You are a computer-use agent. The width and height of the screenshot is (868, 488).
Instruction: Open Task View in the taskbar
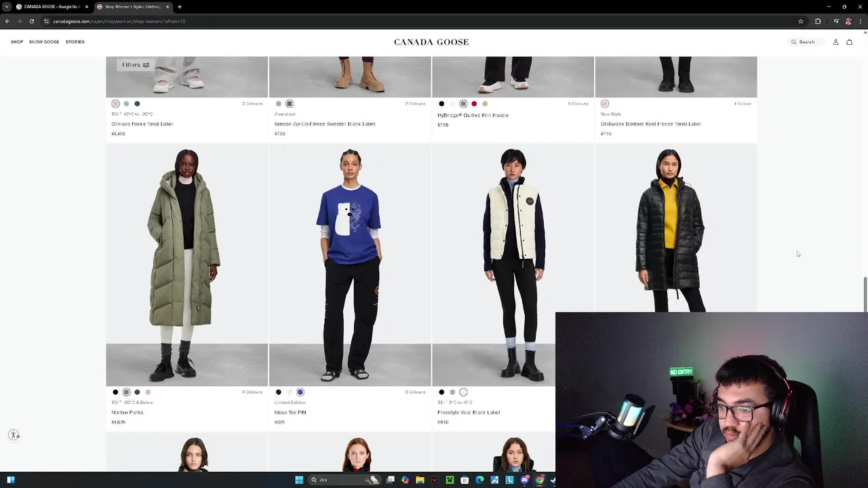(391, 480)
